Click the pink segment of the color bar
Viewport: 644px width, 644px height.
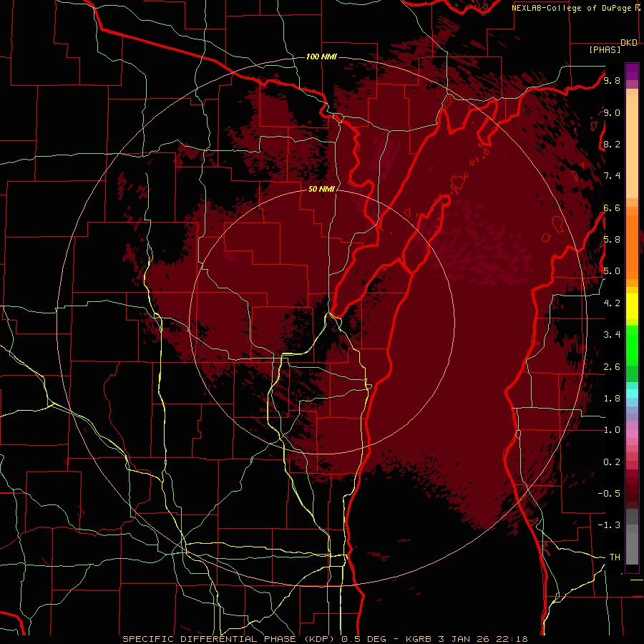pyautogui.click(x=632, y=434)
